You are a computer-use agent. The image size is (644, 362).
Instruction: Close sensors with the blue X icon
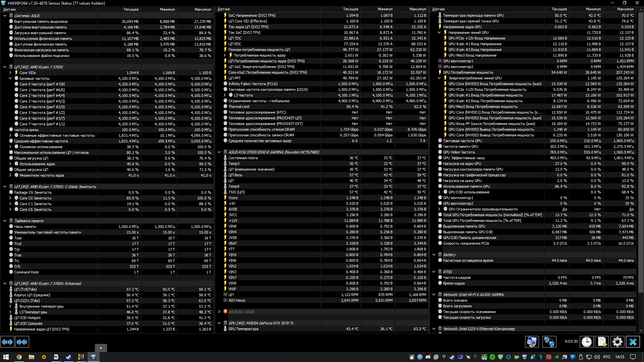[633, 342]
